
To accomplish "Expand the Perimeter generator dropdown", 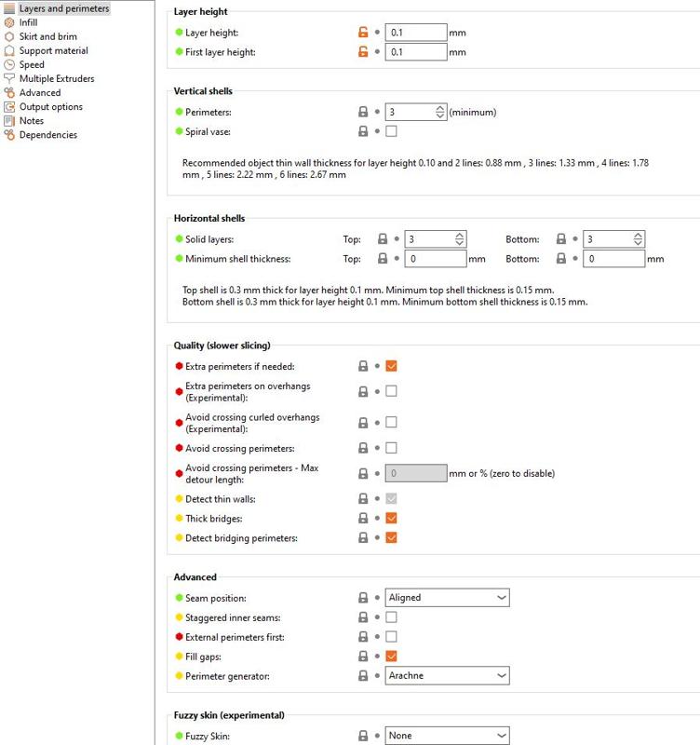I will [x=448, y=675].
